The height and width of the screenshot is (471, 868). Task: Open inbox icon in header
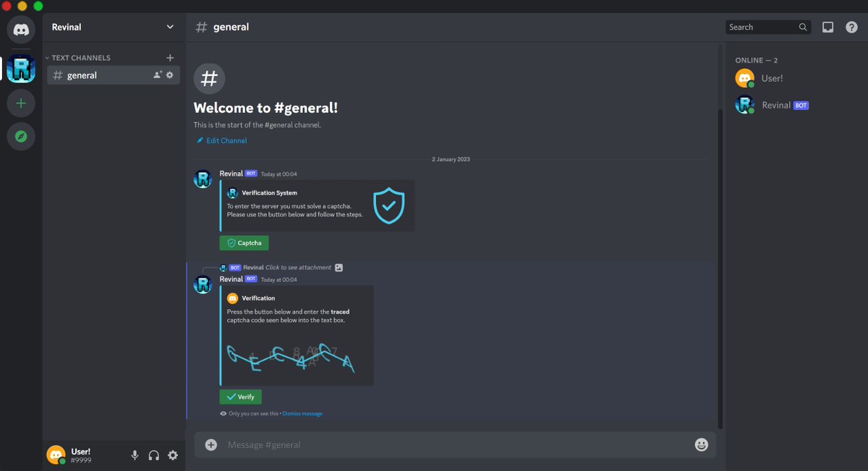[828, 27]
